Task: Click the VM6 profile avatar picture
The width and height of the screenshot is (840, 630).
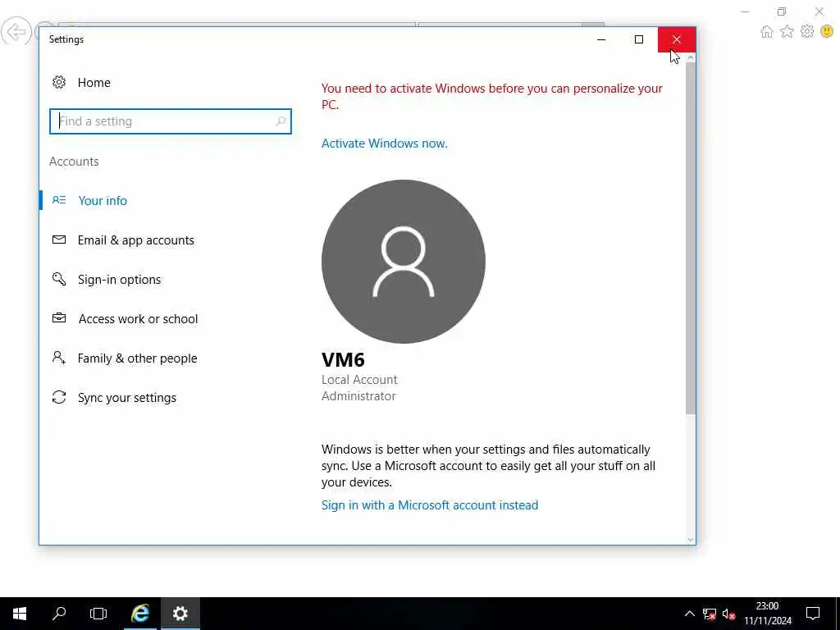Action: point(404,262)
